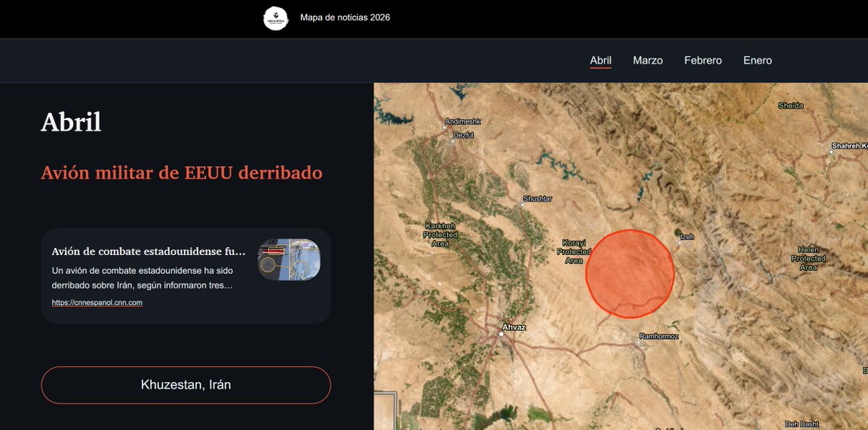868x430 pixels.
Task: Click the Shahreh Kord map label
Action: point(849,146)
